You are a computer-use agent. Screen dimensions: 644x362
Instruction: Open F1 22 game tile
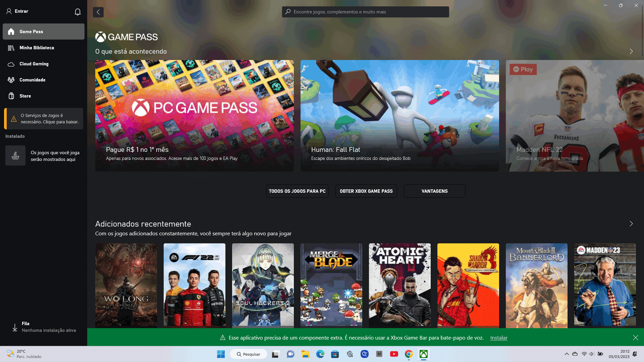point(195,285)
